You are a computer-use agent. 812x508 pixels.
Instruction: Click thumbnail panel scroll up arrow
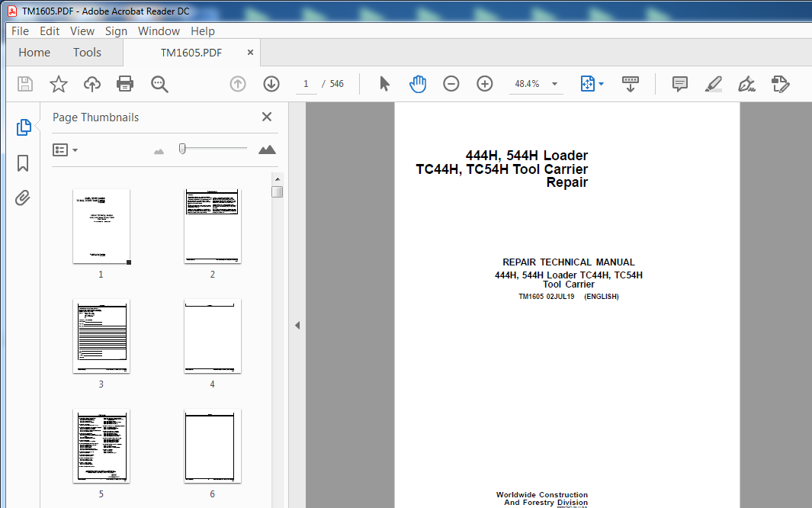[278, 179]
